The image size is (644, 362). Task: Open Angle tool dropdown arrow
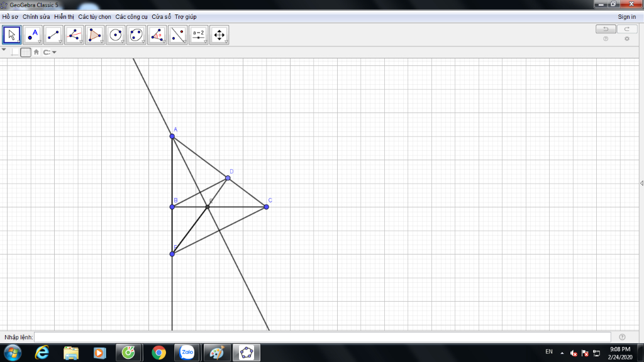point(164,42)
